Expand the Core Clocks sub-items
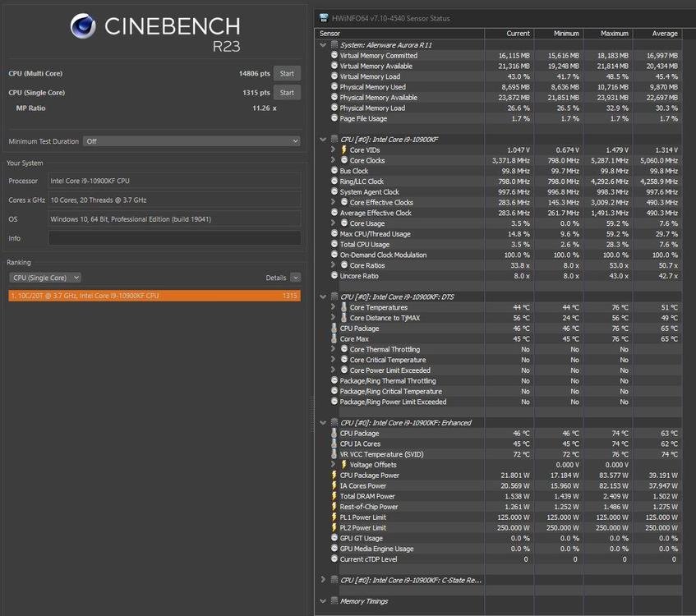The height and width of the screenshot is (616, 696). (333, 161)
